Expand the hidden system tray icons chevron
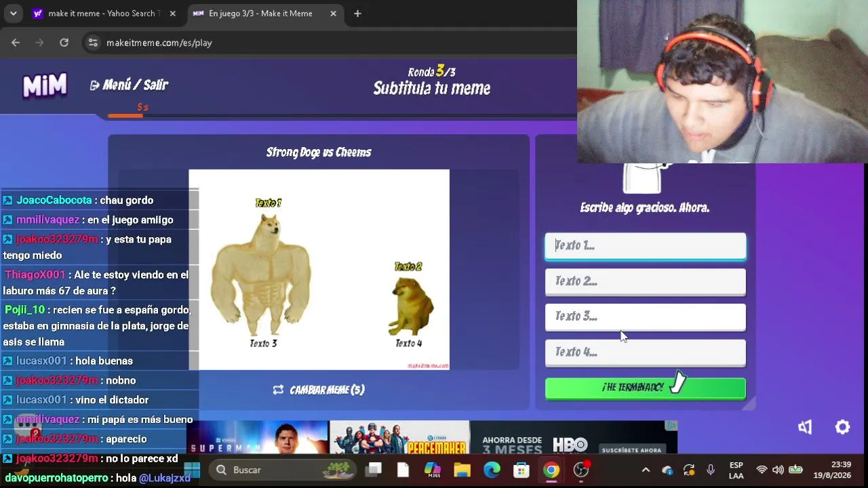Image resolution: width=868 pixels, height=488 pixels. [646, 470]
